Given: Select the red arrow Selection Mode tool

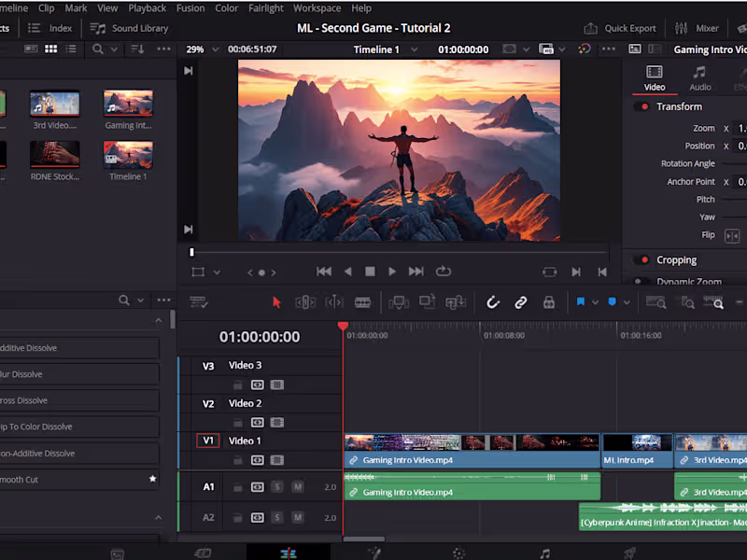Looking at the screenshot, I should [x=276, y=302].
